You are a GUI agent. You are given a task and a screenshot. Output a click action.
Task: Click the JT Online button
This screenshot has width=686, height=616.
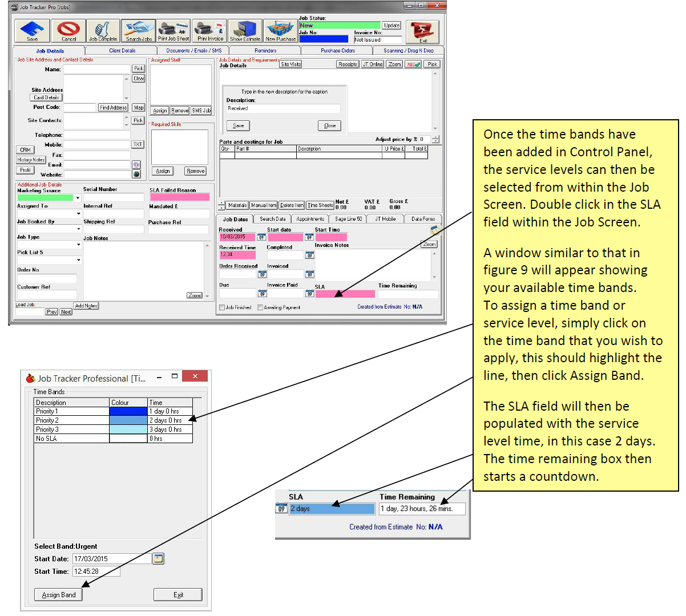pyautogui.click(x=373, y=64)
